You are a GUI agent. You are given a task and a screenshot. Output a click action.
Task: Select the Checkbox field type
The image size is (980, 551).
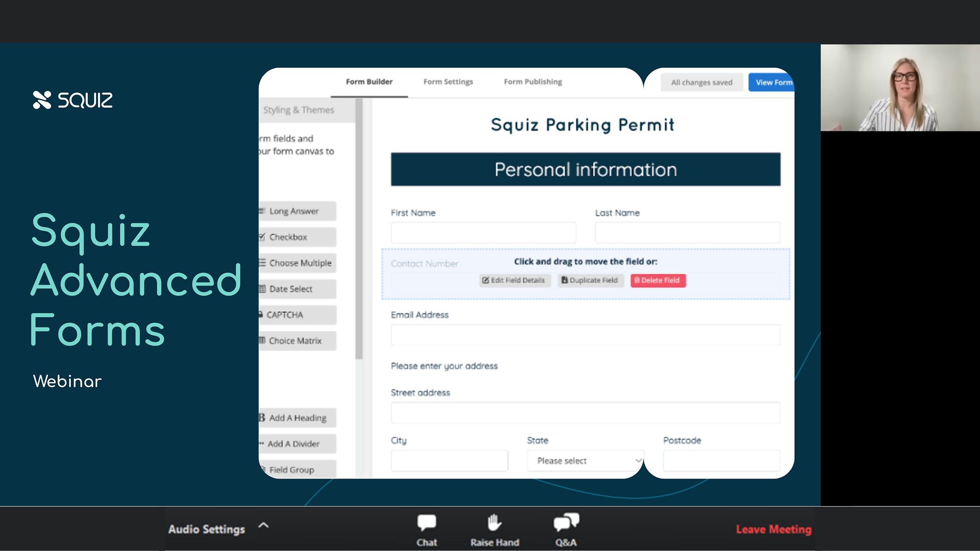point(297,237)
